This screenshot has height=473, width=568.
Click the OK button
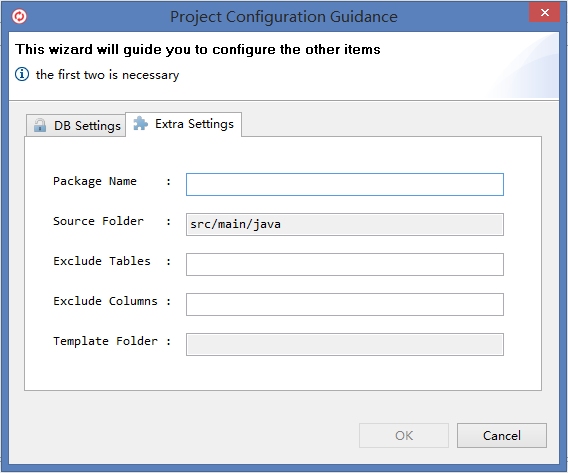[x=404, y=435]
